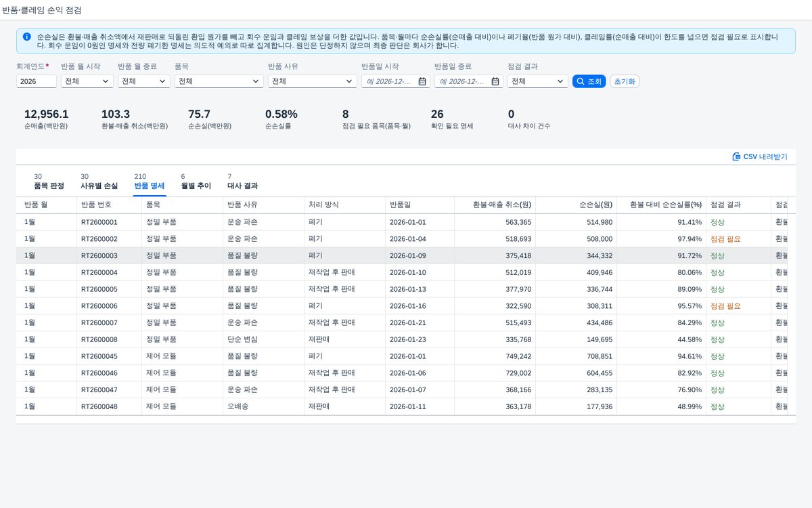
Task: Click the 반품 번호 column header
Action: 109,205
